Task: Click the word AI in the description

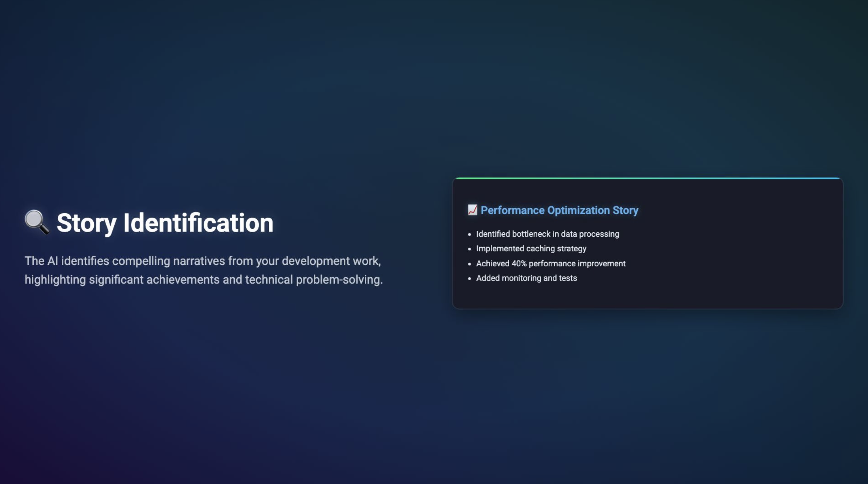Action: (52, 261)
